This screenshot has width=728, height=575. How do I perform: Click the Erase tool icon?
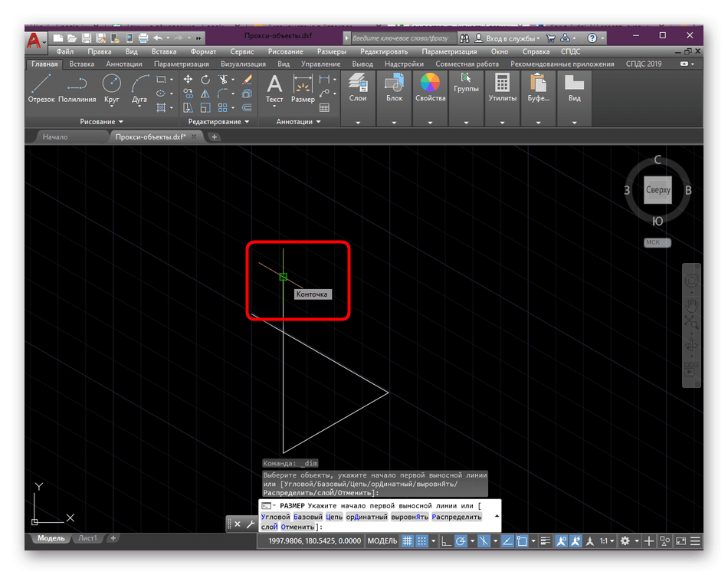point(247,80)
